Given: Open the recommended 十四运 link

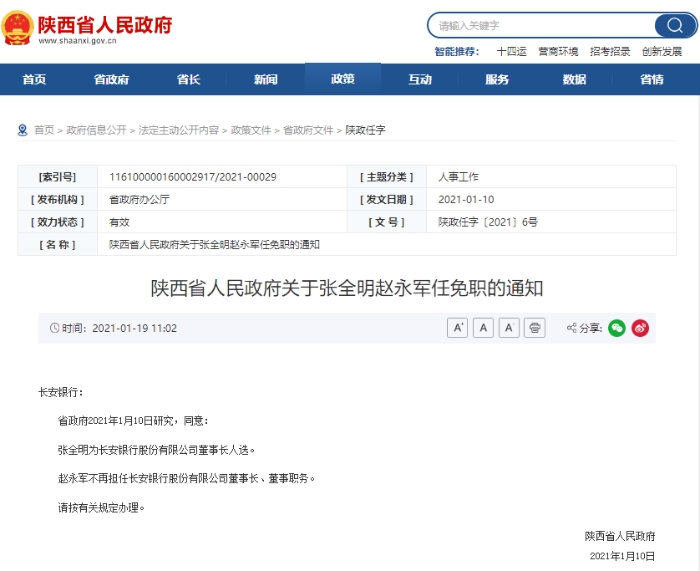Looking at the screenshot, I should pos(511,51).
